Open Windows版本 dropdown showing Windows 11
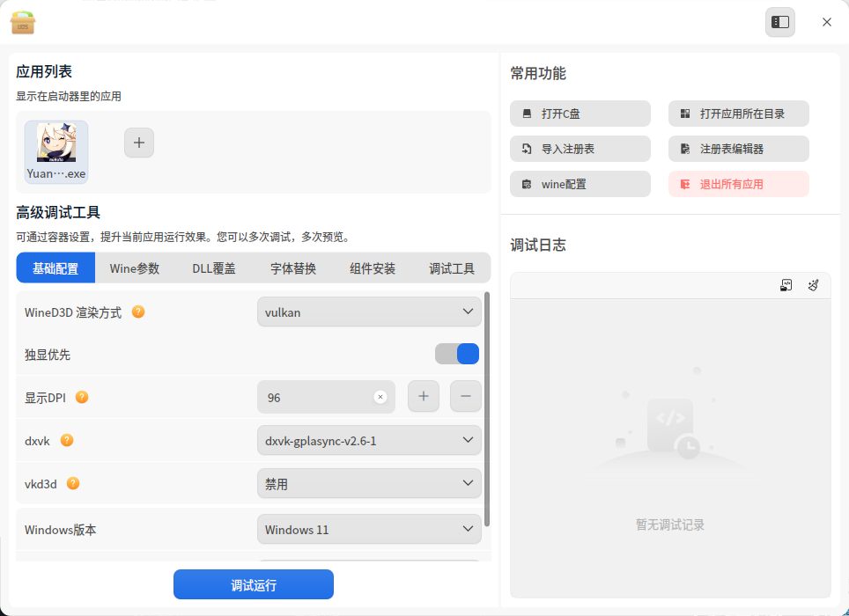 click(x=369, y=529)
